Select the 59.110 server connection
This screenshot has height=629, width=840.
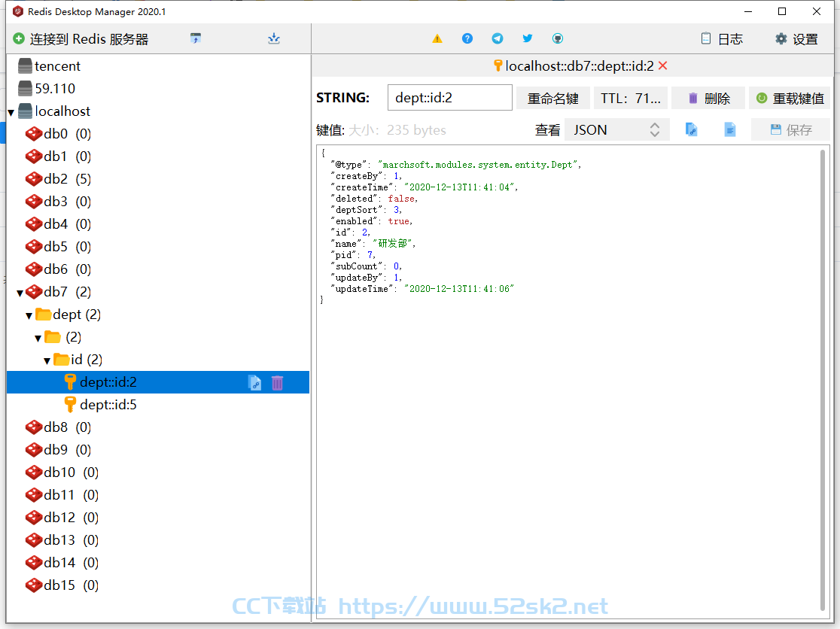point(55,88)
